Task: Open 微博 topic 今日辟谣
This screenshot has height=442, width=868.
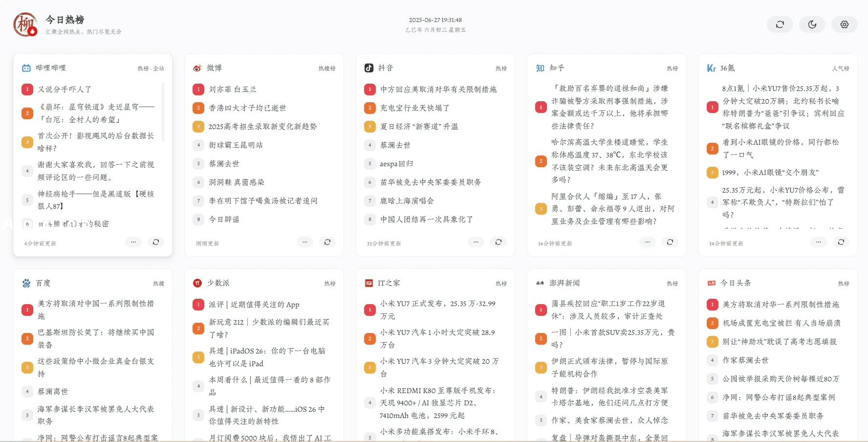Action: [x=224, y=220]
